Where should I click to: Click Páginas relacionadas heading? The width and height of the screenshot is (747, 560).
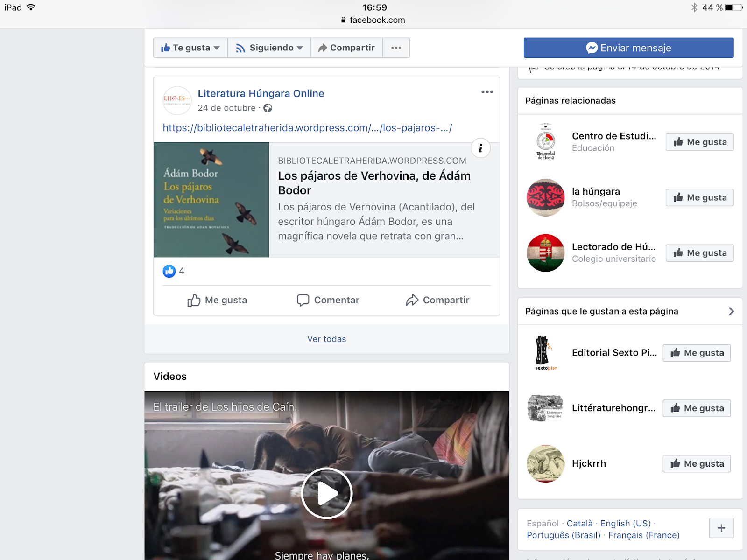pos(571,101)
